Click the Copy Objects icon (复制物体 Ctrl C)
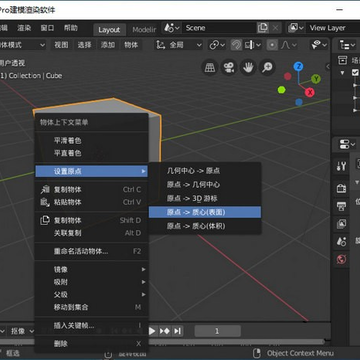Screen dimensions: 360x360 45,190
